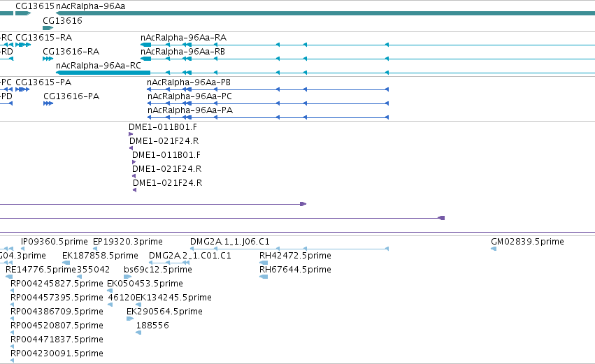Screen dimensions: 595x364
Task: Select the CG13616 gene arrow glyph
Action: 48,28
